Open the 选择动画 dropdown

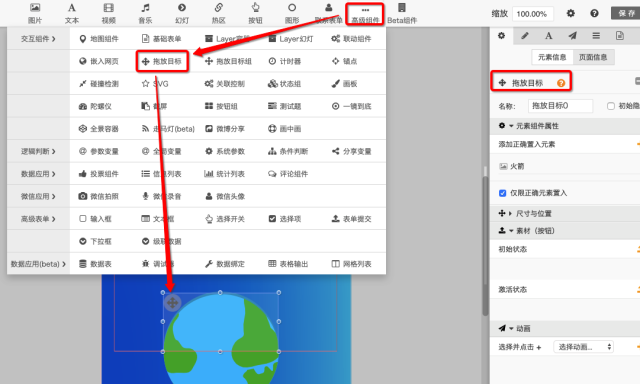coord(584,347)
